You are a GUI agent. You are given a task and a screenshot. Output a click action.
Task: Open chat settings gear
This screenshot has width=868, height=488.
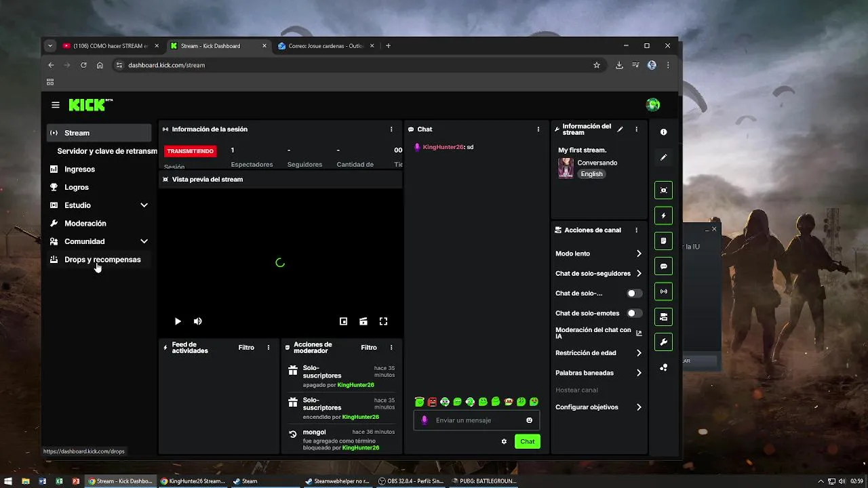coord(504,441)
